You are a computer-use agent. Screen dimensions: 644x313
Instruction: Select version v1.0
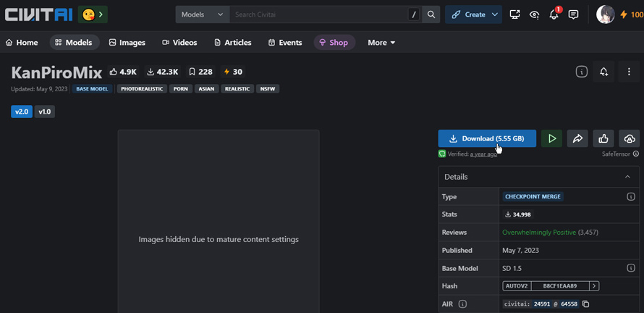click(45, 112)
